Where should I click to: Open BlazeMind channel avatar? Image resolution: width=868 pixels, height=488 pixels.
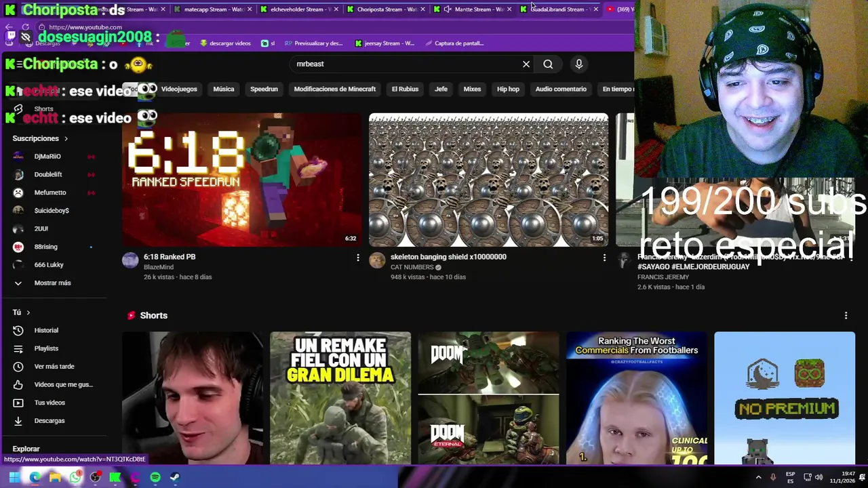[130, 260]
